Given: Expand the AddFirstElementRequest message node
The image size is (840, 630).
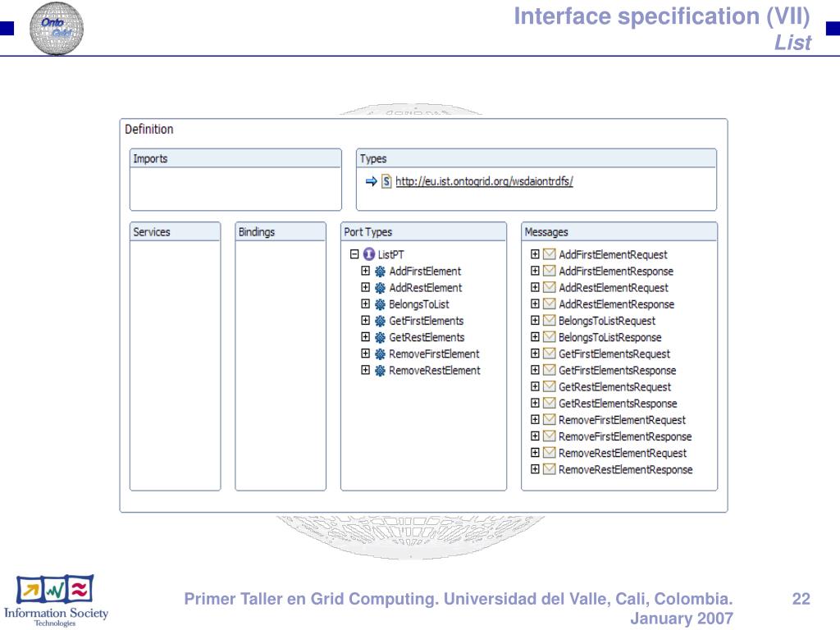Looking at the screenshot, I should (x=535, y=254).
